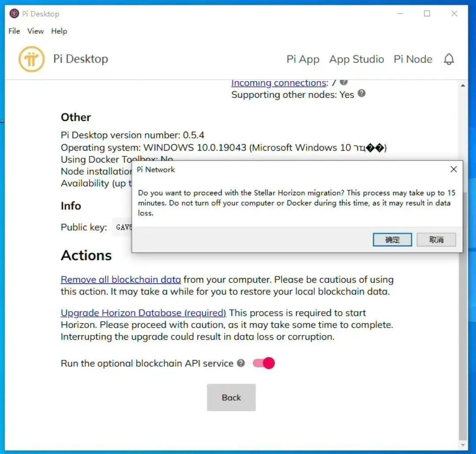Click the Pi Network dialog title
Screen dimensions: 476x454
[x=156, y=169]
